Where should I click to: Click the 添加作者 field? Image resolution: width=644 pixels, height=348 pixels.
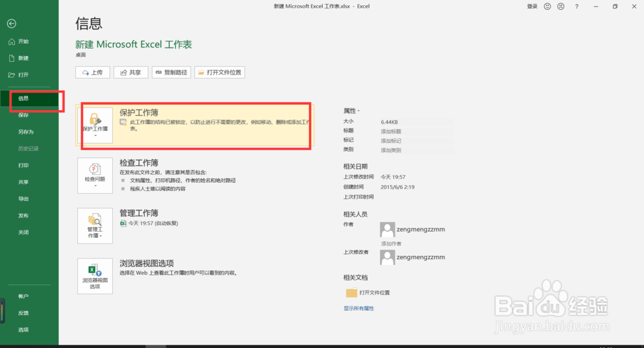pyautogui.click(x=391, y=244)
